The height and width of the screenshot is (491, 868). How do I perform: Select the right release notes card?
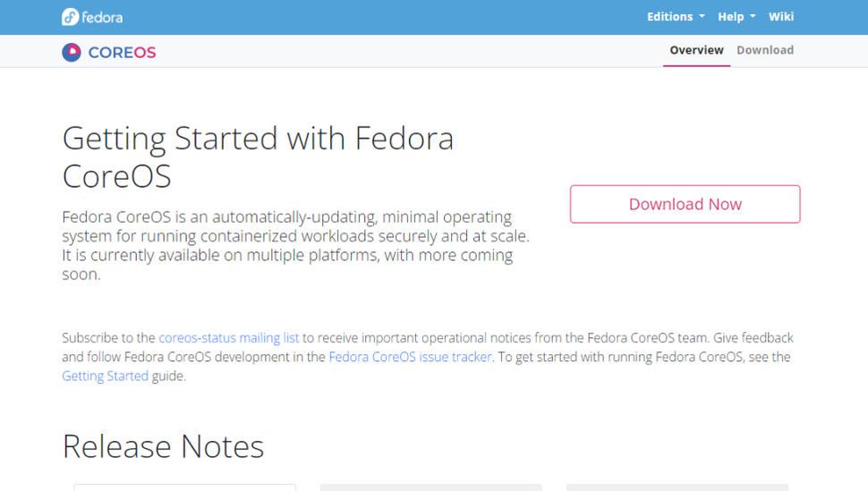click(677, 487)
